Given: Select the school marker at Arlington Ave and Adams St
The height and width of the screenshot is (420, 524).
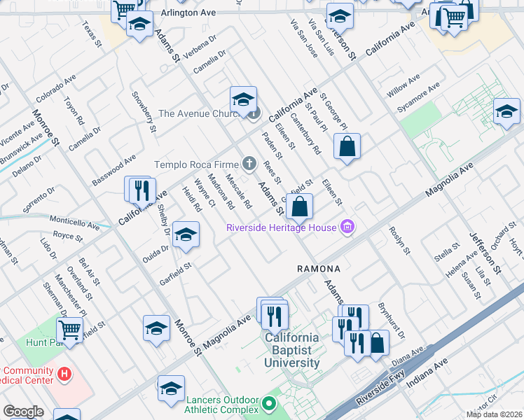Looking at the screenshot, I should [x=139, y=24].
